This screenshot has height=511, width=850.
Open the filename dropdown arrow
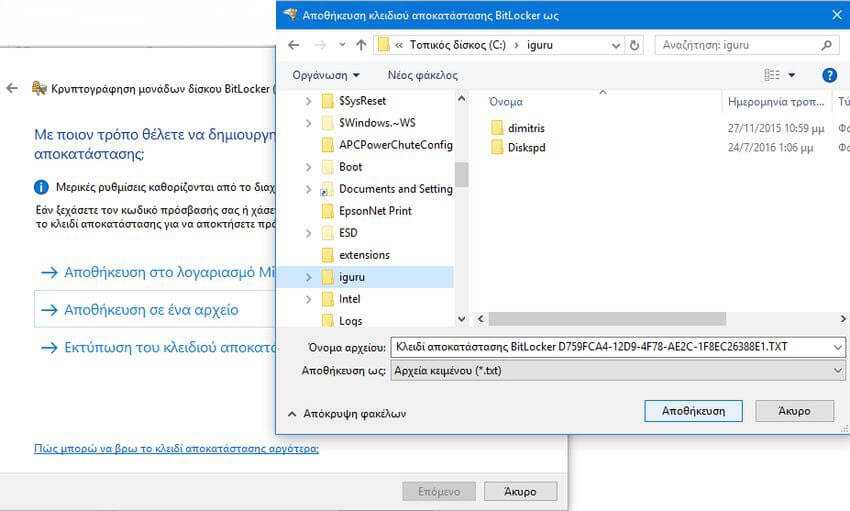(x=838, y=347)
